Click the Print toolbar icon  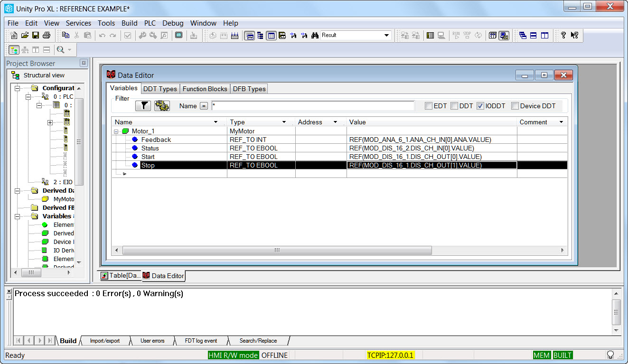coord(47,35)
